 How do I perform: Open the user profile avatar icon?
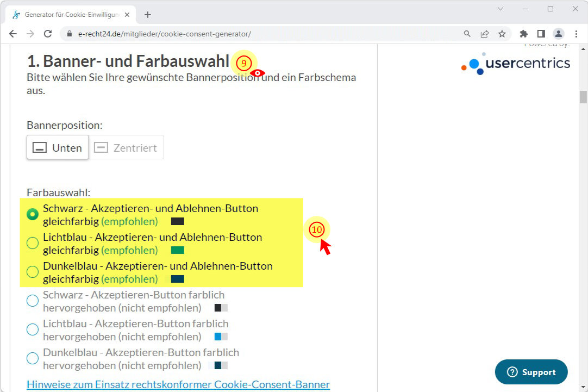[559, 34]
